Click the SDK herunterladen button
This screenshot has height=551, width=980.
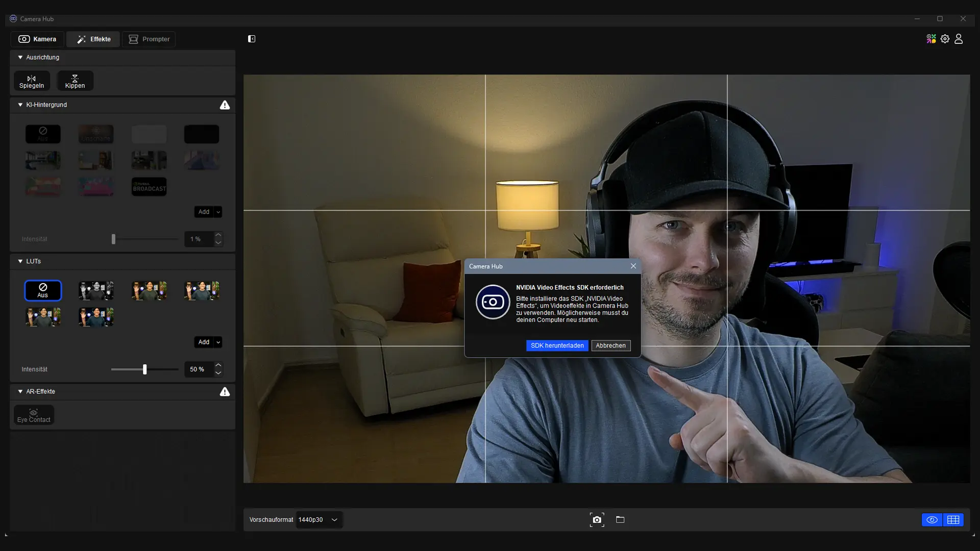click(557, 345)
